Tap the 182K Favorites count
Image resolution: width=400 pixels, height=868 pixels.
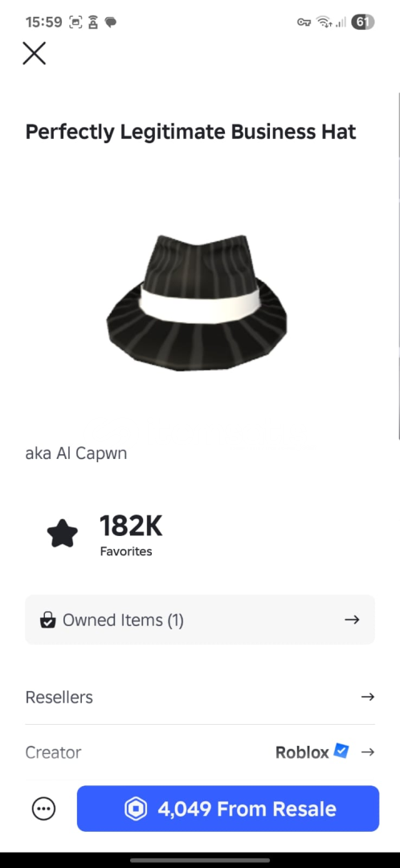(131, 534)
